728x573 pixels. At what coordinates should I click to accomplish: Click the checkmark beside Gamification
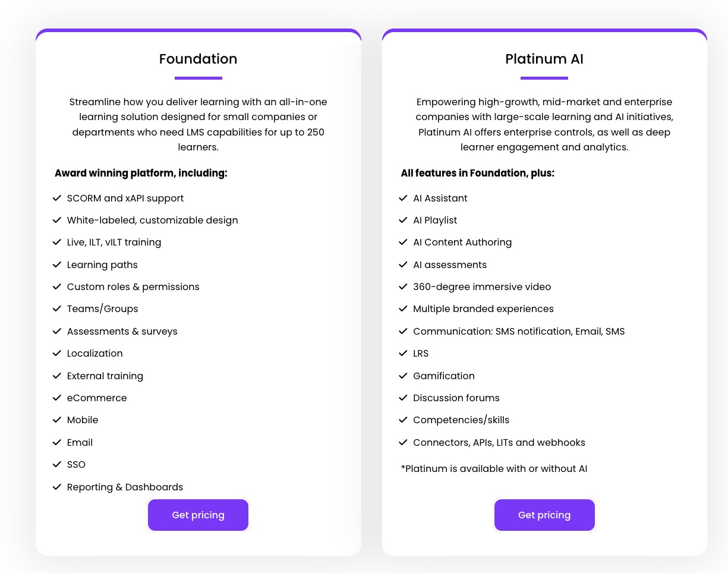tap(403, 376)
